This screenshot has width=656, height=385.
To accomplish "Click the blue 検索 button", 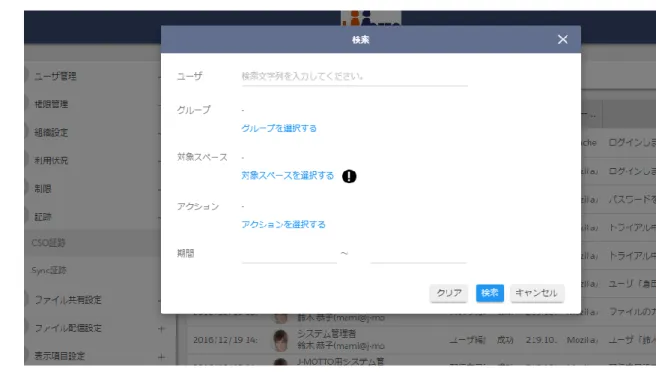I will click(489, 293).
